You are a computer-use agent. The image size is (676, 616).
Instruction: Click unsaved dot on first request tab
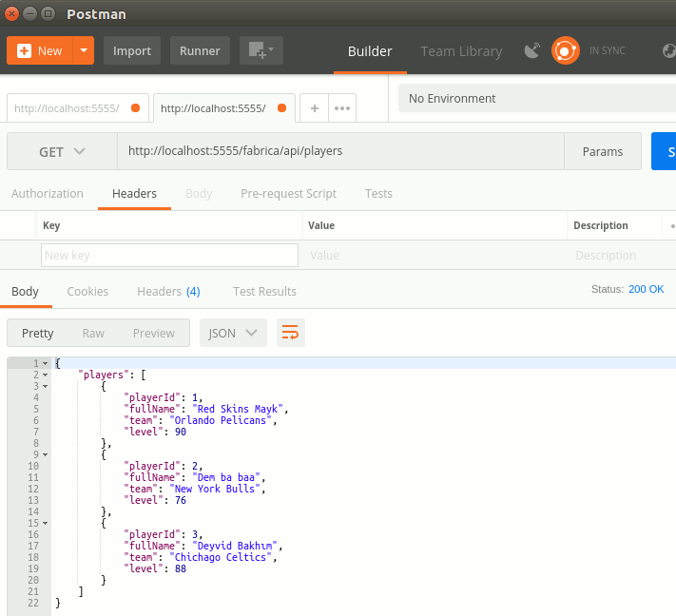[x=135, y=108]
